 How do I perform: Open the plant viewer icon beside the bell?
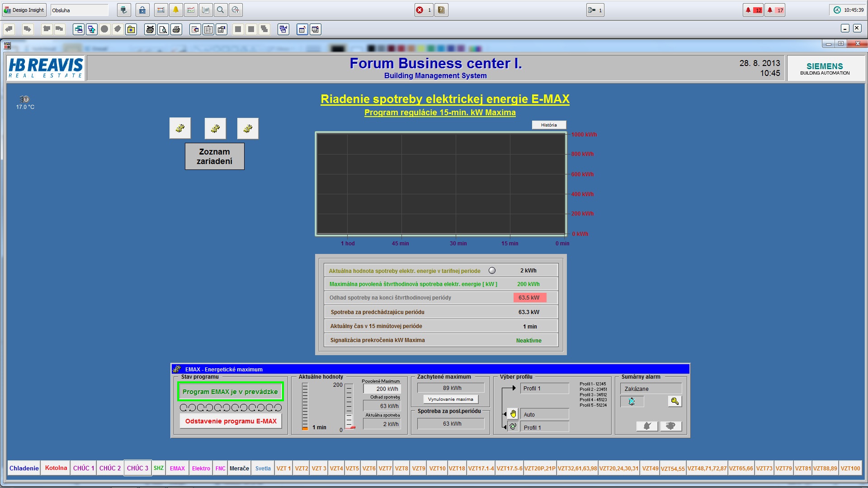tap(160, 10)
